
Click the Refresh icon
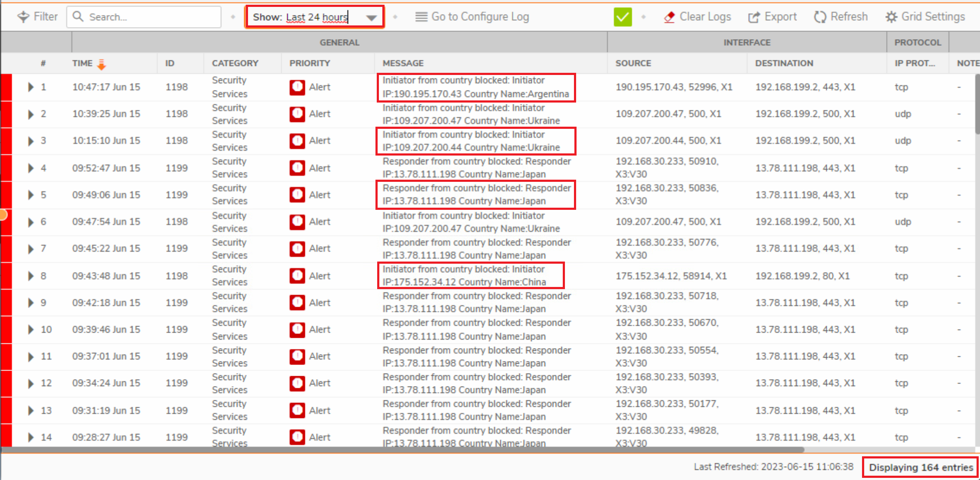click(820, 17)
